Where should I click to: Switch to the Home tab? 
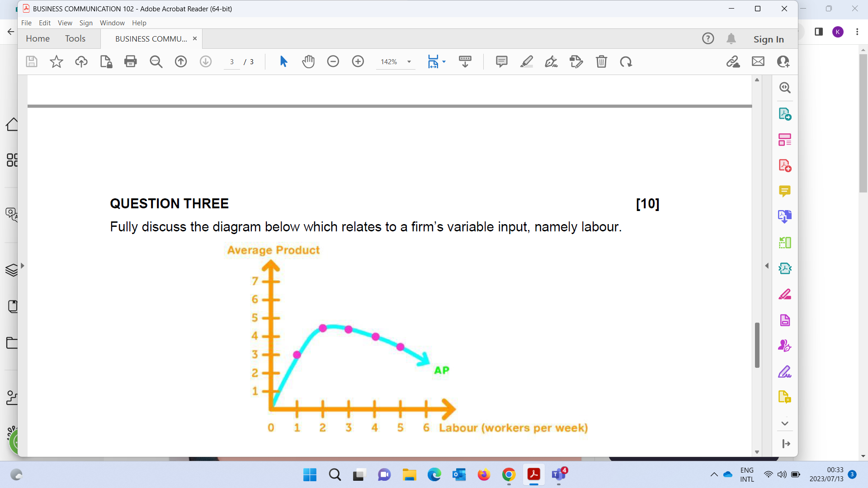38,38
